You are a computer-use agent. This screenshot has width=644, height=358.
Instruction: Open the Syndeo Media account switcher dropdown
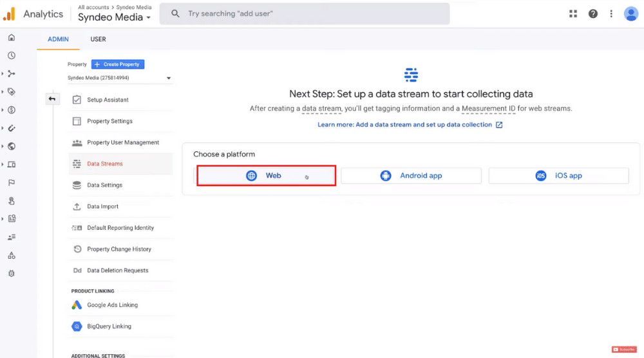(115, 17)
